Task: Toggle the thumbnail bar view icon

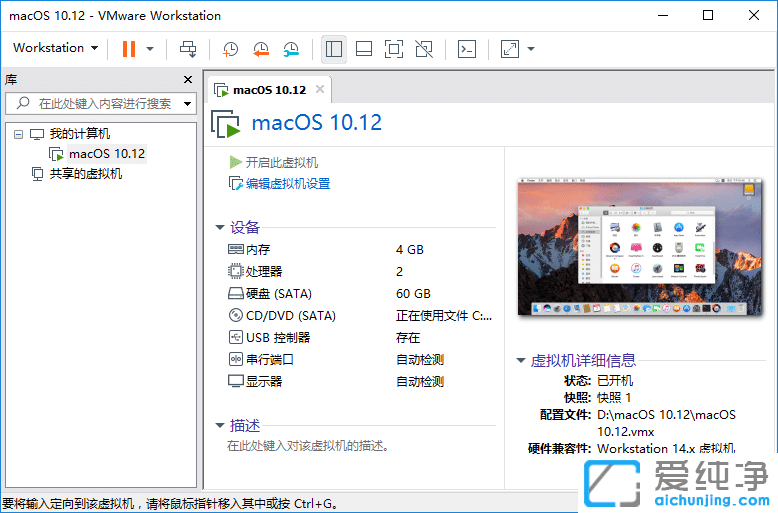Action: pyautogui.click(x=364, y=49)
